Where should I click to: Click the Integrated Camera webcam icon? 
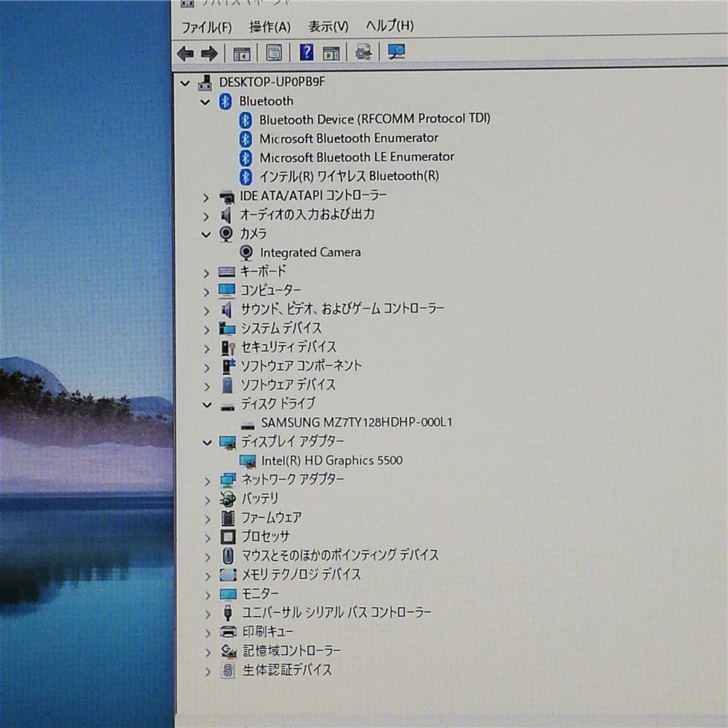(x=247, y=253)
